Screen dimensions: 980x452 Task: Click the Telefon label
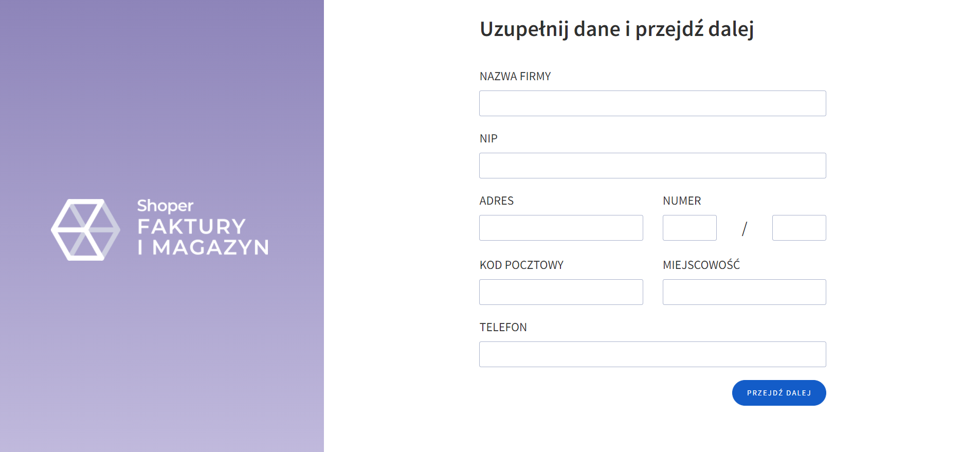pos(503,328)
